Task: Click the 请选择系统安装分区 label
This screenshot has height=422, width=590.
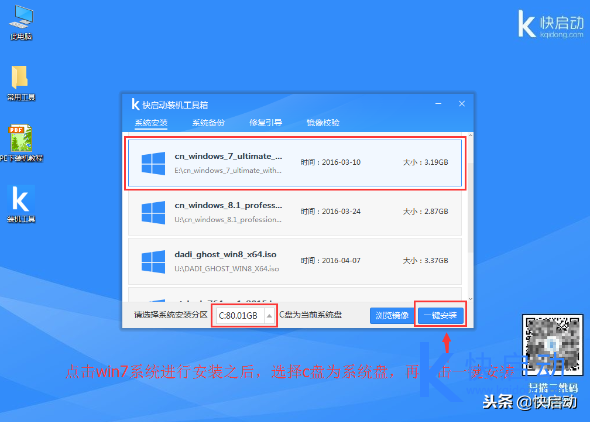Action: coord(171,315)
